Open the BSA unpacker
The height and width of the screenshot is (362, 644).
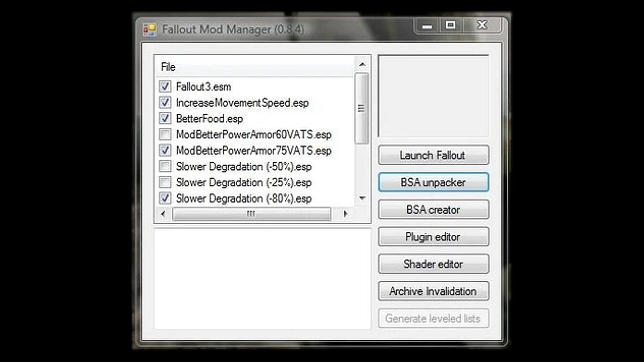click(433, 182)
